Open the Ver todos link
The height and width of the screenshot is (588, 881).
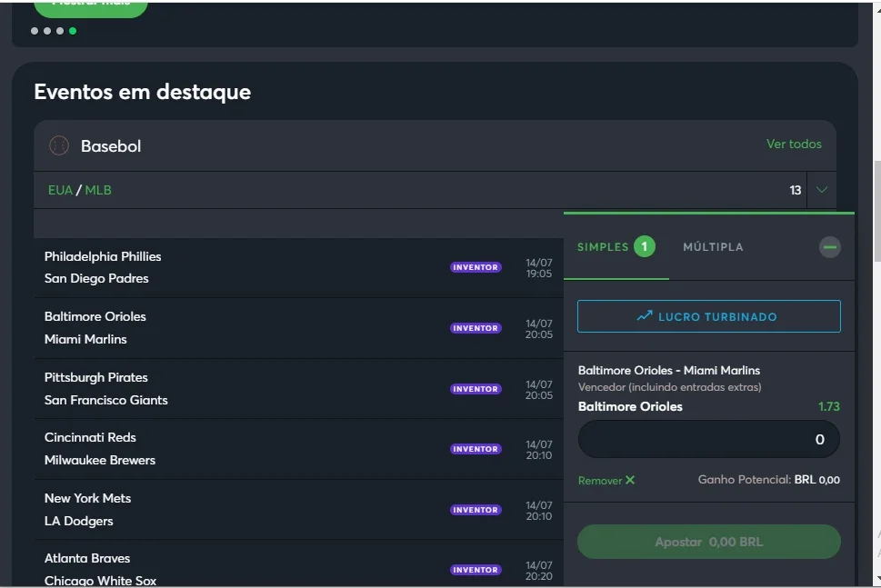point(793,144)
